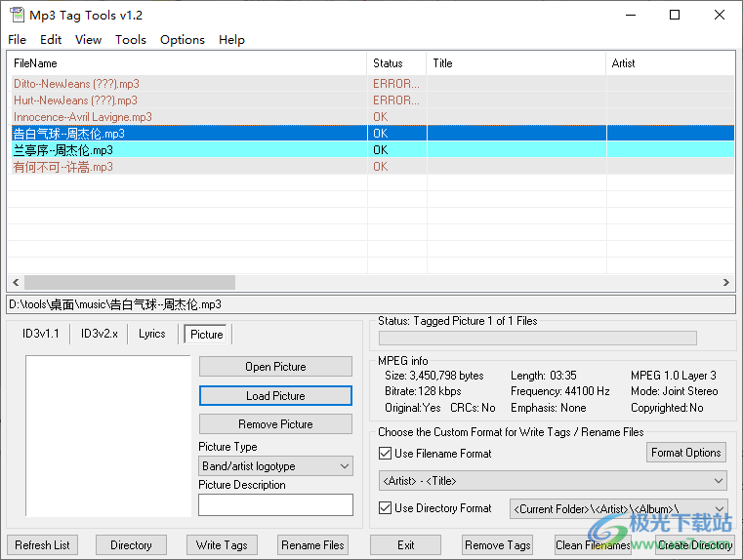This screenshot has height=560, width=743.
Task: Click the Create Directory button
Action: coord(695,544)
